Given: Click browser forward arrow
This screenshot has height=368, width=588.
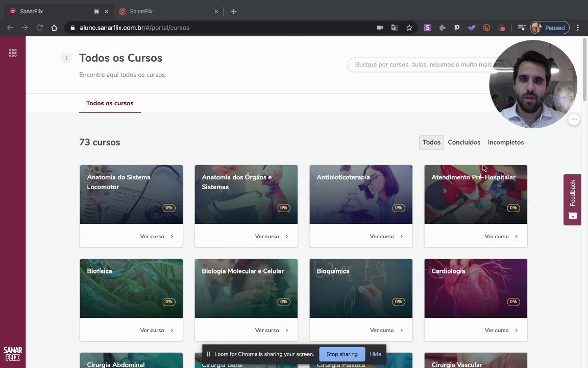Looking at the screenshot, I should [x=24, y=28].
